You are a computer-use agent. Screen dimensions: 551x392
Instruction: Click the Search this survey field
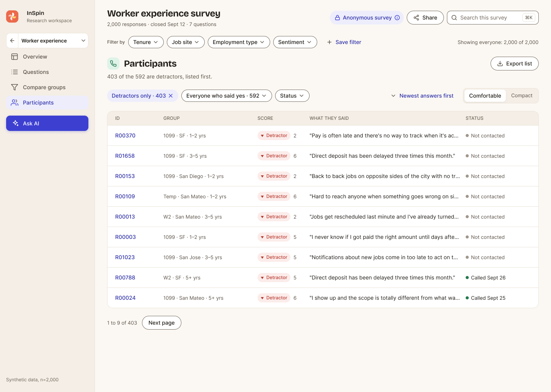493,18
